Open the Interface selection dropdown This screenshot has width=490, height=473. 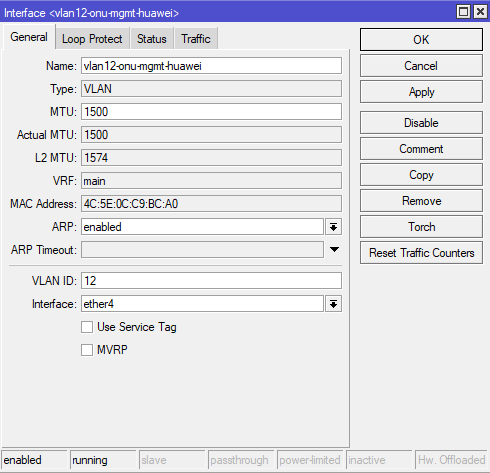[333, 304]
